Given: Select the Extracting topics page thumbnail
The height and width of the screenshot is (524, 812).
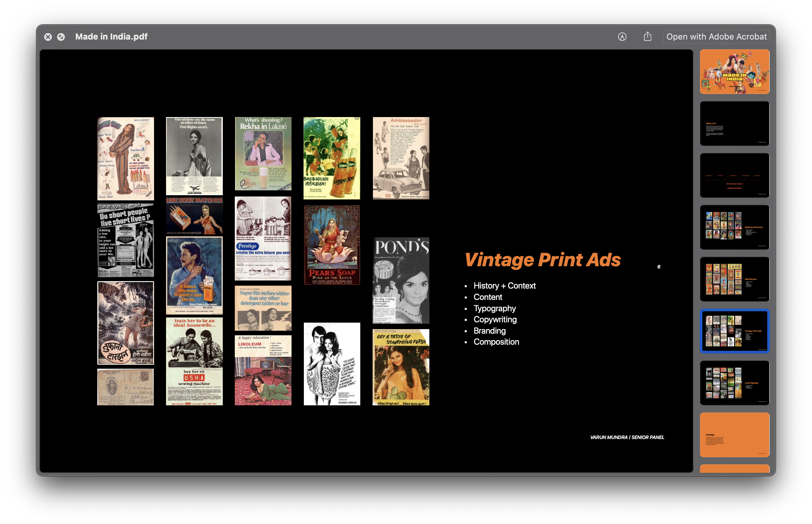Looking at the screenshot, I should click(x=734, y=175).
